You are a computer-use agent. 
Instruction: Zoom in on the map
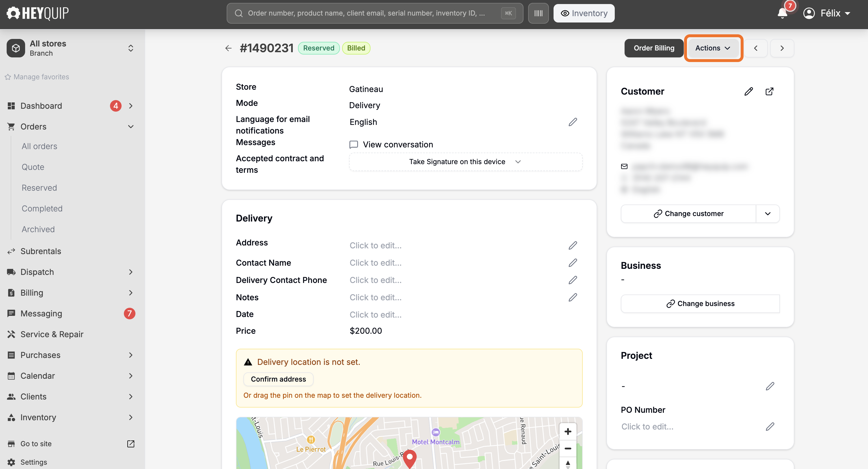[x=568, y=431]
